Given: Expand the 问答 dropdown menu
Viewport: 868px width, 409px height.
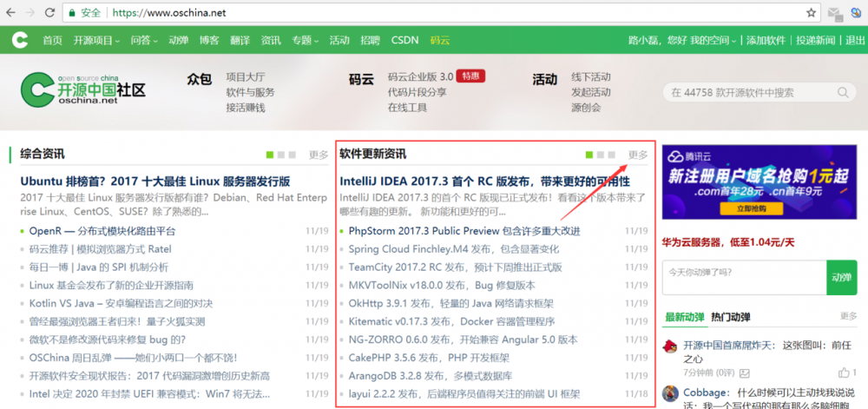Looking at the screenshot, I should tap(144, 41).
